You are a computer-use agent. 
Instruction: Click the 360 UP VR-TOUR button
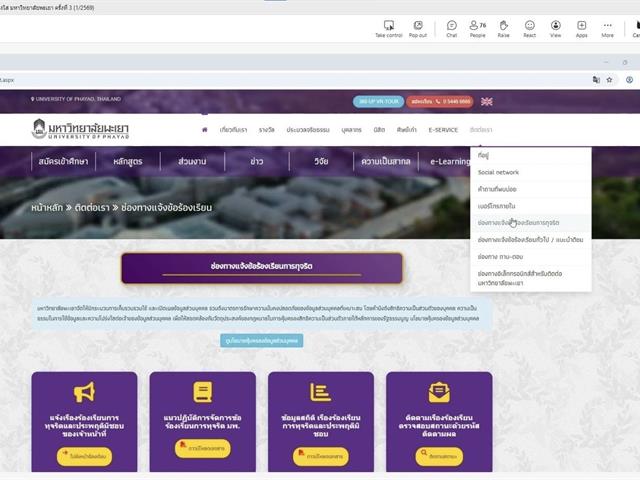pyautogui.click(x=378, y=101)
